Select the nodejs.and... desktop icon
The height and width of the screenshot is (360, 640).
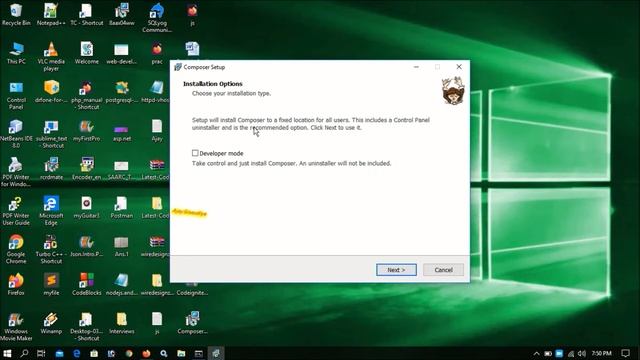point(122,284)
